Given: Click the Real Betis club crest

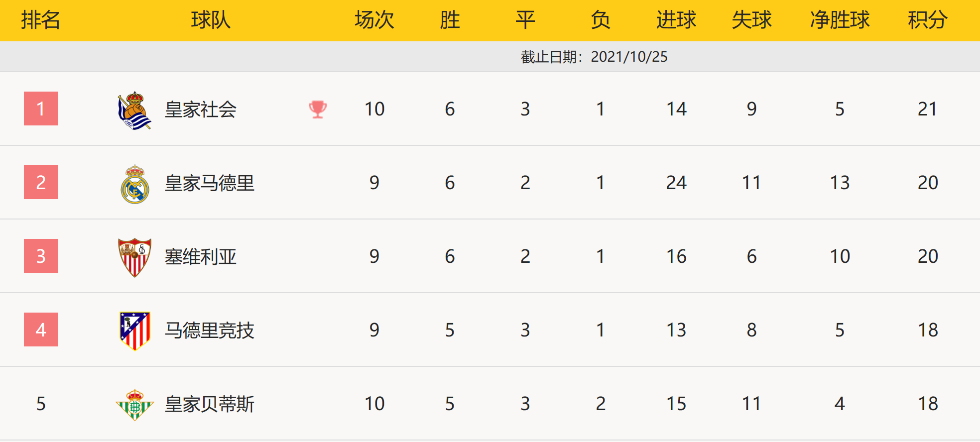Looking at the screenshot, I should coord(134,405).
